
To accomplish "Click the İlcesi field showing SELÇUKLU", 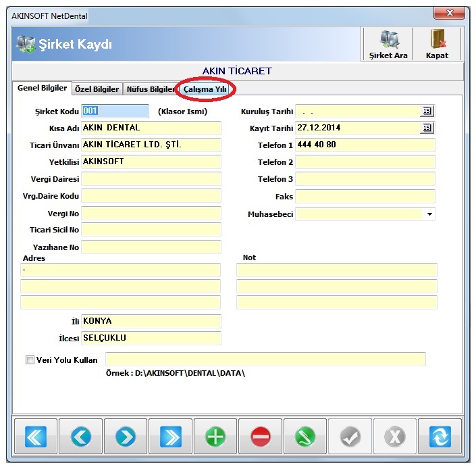I will coord(151,338).
